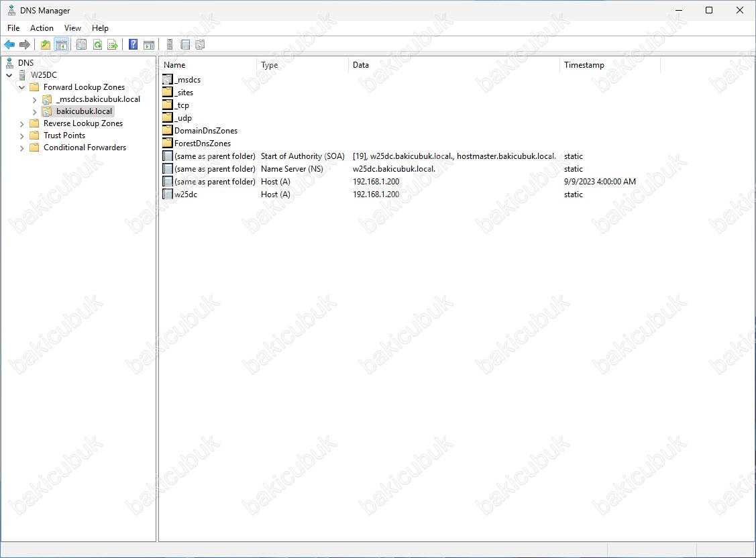The width and height of the screenshot is (756, 558).
Task: Collapse the W25DC server node
Action: point(9,75)
